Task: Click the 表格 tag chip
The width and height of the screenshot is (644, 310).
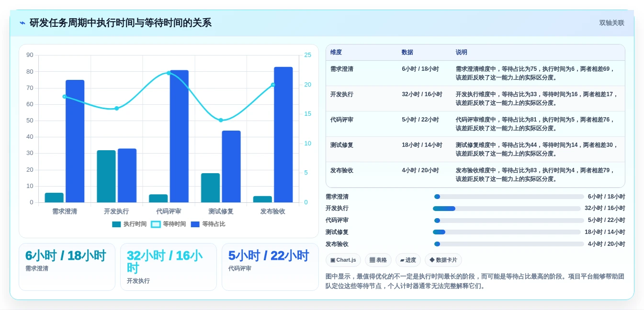Action: click(378, 260)
